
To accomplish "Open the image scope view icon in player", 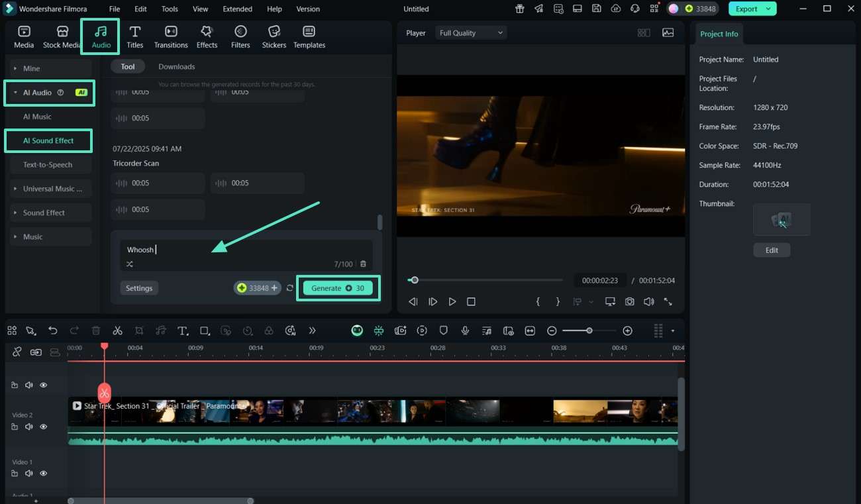I will point(668,32).
